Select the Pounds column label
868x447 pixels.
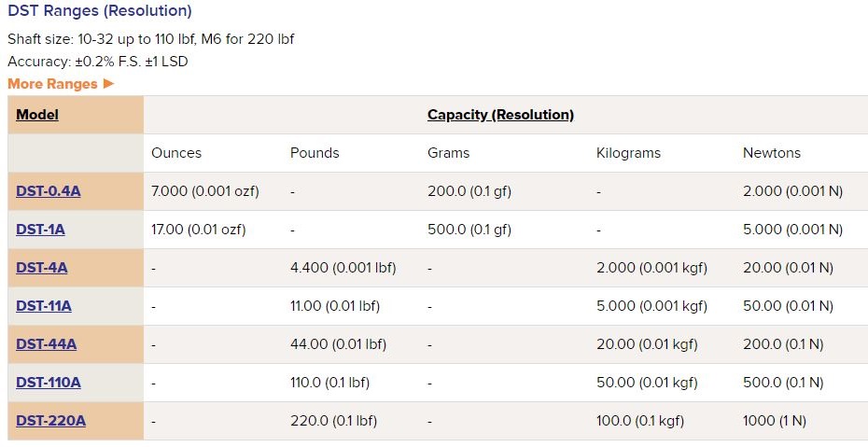tap(315, 153)
